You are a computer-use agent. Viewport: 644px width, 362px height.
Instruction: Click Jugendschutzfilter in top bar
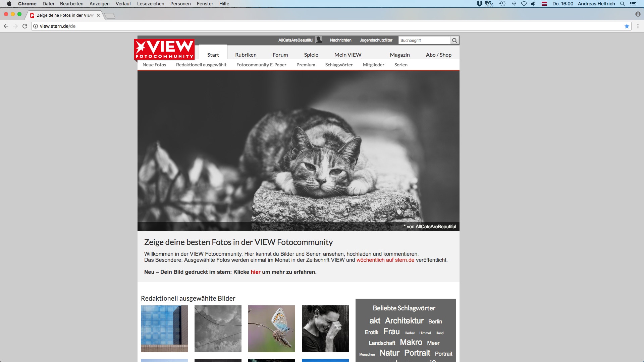click(x=376, y=40)
